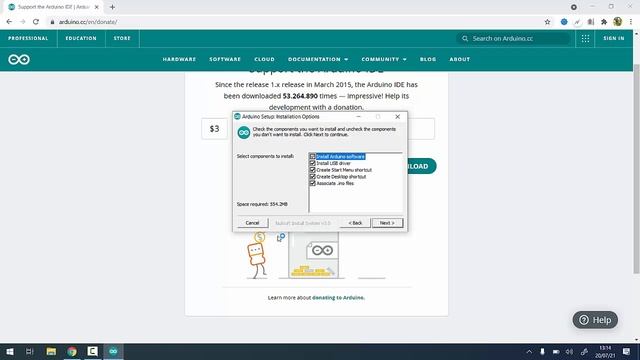Select the $3 donation amount
The width and height of the screenshot is (640, 360).
tap(215, 129)
